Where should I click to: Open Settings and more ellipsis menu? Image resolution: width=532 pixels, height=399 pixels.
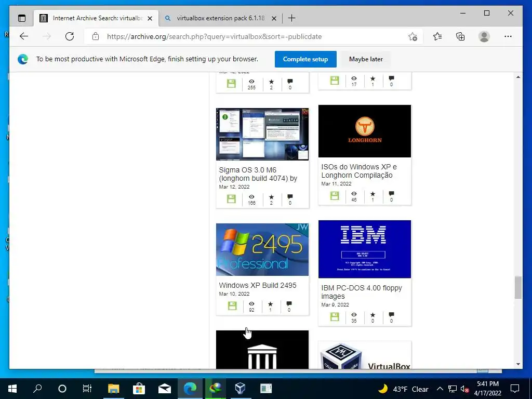click(508, 36)
